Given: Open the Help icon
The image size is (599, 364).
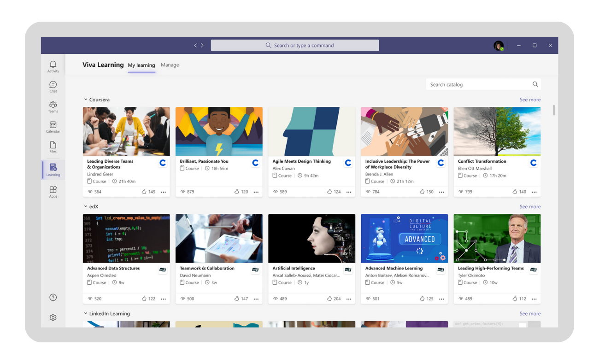Looking at the screenshot, I should [x=53, y=298].
